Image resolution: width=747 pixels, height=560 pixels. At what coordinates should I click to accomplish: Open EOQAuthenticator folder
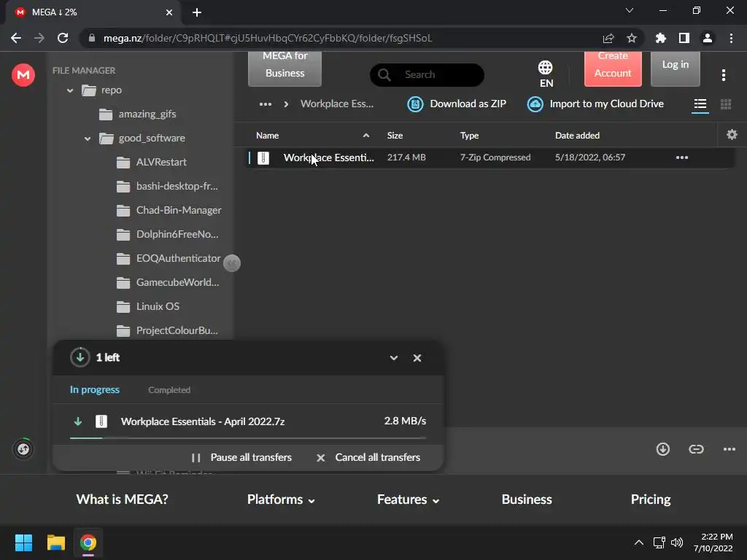(169, 259)
